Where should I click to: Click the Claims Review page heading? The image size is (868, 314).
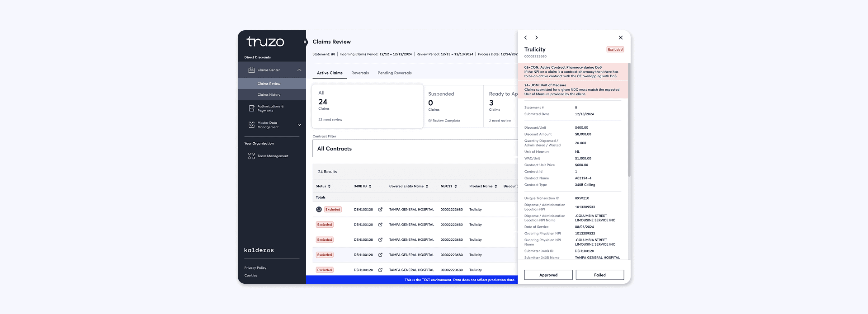331,42
